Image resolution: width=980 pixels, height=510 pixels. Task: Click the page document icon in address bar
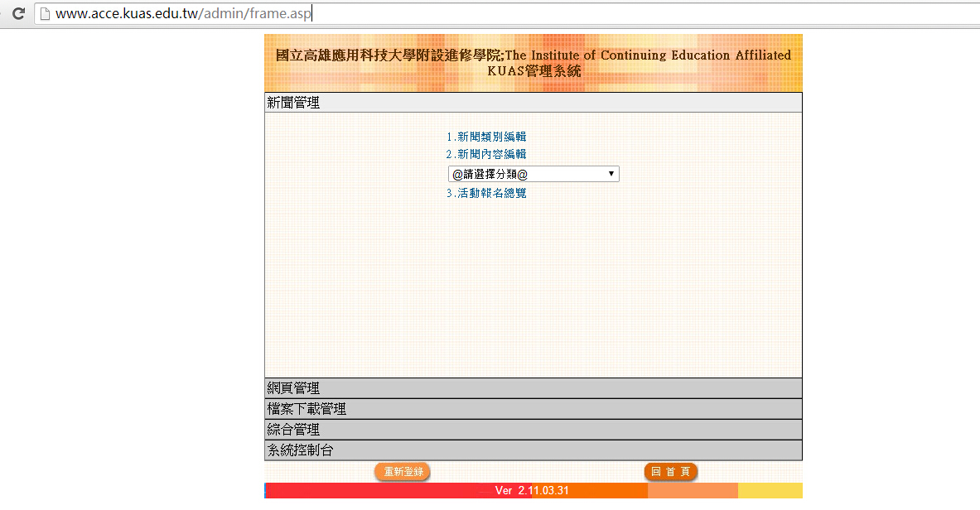[45, 13]
